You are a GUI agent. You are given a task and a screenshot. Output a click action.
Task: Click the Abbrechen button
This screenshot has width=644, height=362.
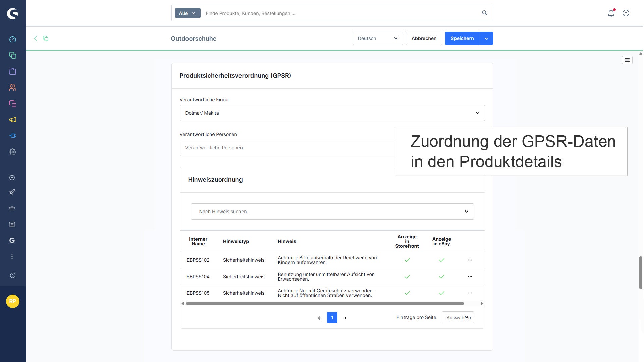tap(424, 38)
